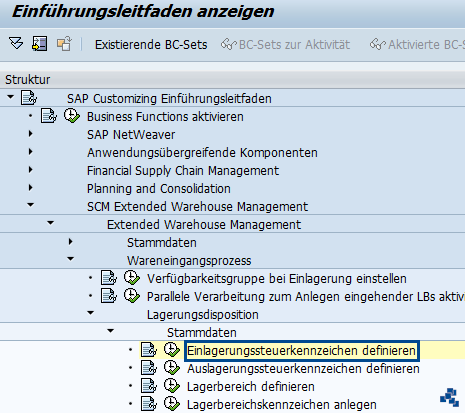Click glasses icon beside Aktivierte BC-Sets
Viewport: 465px width, 413px height.
point(378,44)
